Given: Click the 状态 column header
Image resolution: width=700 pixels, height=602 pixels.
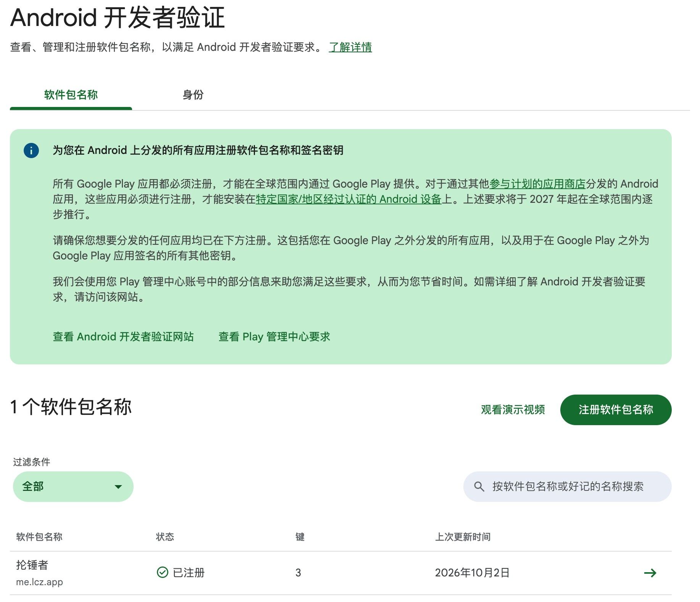Looking at the screenshot, I should coord(165,537).
